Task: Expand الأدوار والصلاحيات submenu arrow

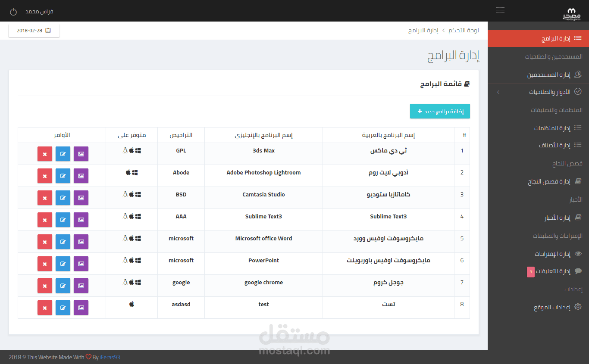Action: tap(498, 92)
